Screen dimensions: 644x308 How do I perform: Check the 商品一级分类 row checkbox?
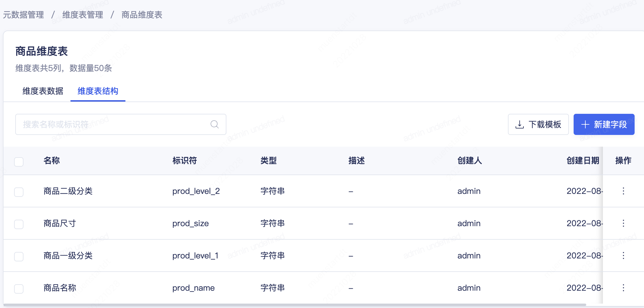click(x=19, y=257)
